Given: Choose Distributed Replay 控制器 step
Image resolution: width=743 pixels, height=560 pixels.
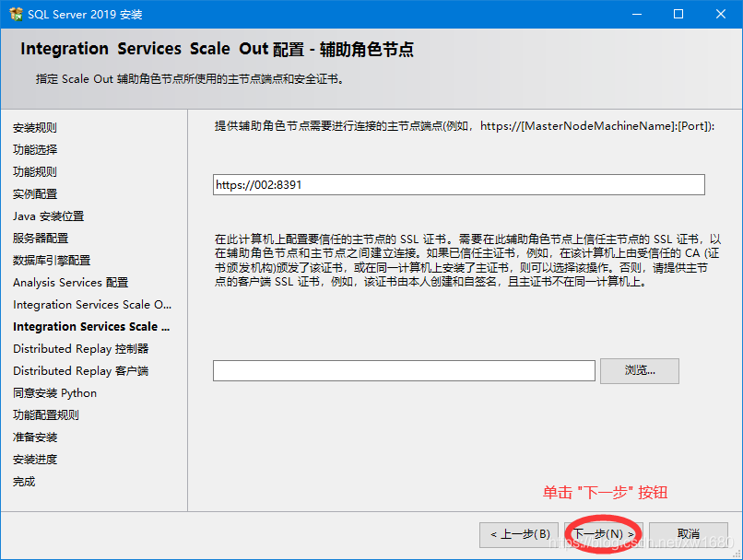Looking at the screenshot, I should (x=80, y=349).
